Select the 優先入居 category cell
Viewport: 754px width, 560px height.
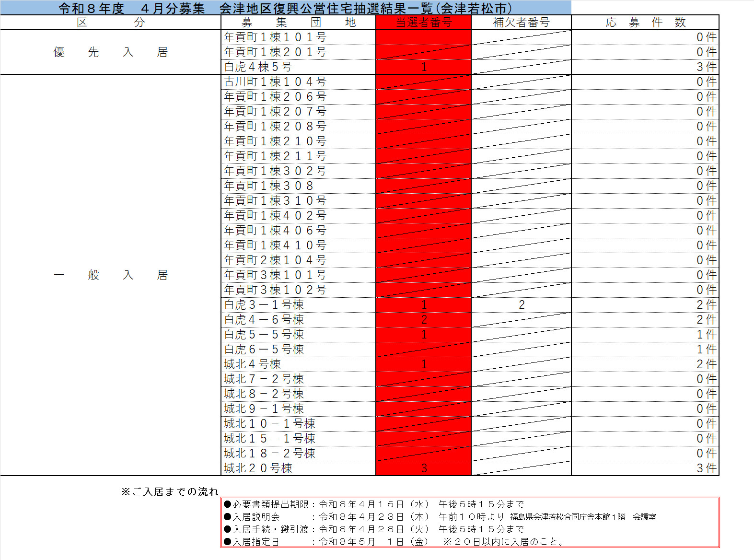click(x=110, y=52)
